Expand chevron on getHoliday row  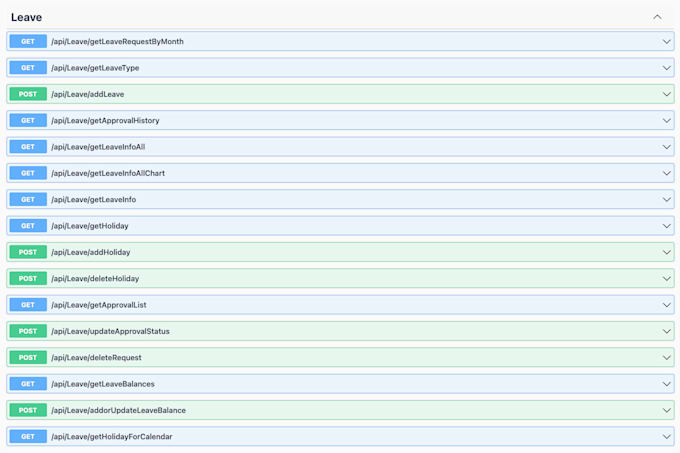coord(667,226)
